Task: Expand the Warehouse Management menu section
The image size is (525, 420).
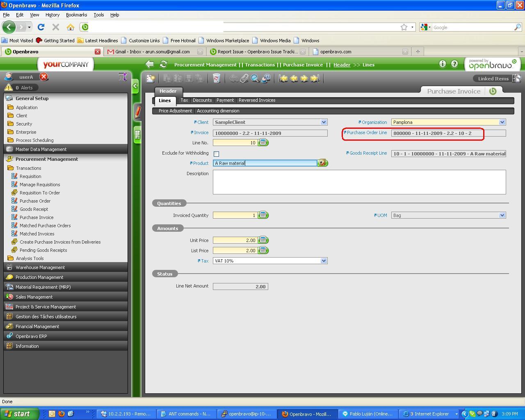Action: point(66,267)
